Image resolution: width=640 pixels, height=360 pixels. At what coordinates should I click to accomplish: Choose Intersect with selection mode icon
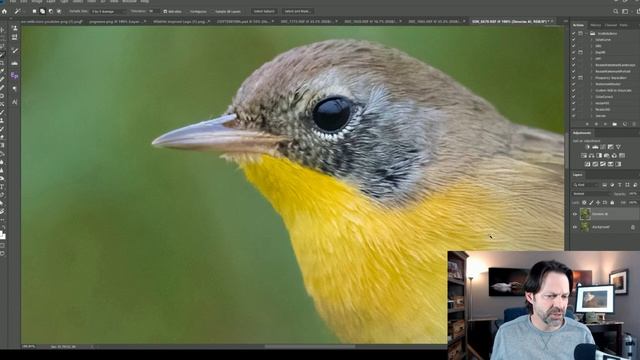(x=59, y=11)
